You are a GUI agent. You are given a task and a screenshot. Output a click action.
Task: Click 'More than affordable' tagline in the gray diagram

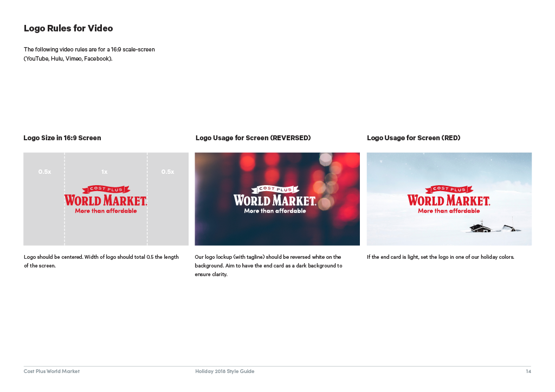pyautogui.click(x=106, y=211)
